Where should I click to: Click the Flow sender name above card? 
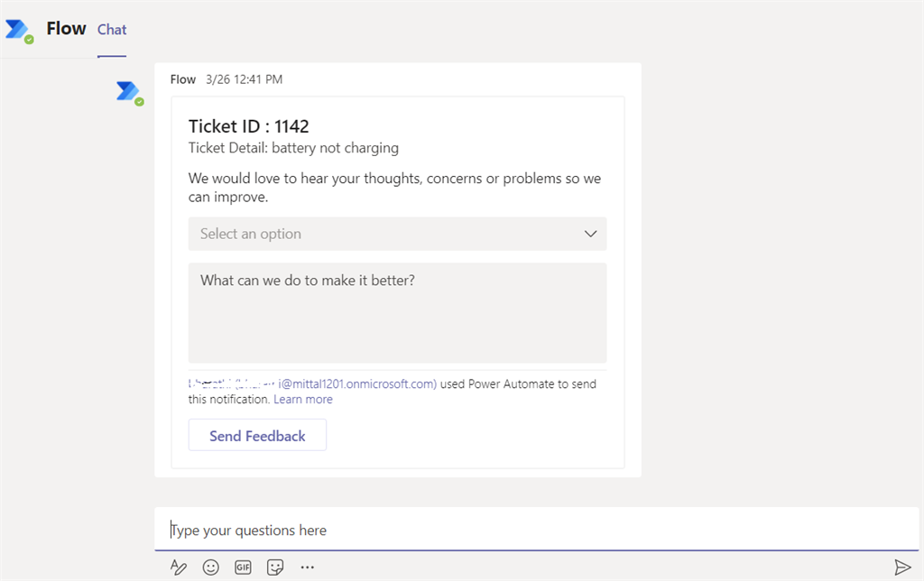click(x=183, y=79)
